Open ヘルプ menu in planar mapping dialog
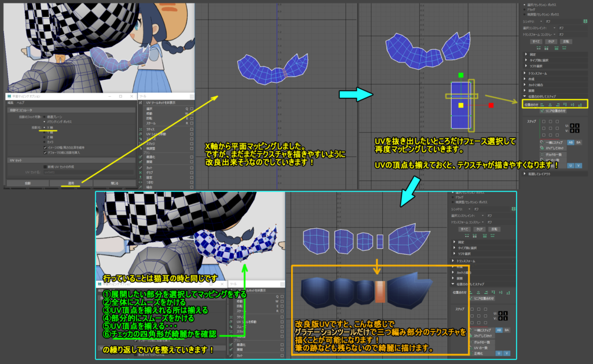This screenshot has height=364, width=593. pyautogui.click(x=20, y=103)
